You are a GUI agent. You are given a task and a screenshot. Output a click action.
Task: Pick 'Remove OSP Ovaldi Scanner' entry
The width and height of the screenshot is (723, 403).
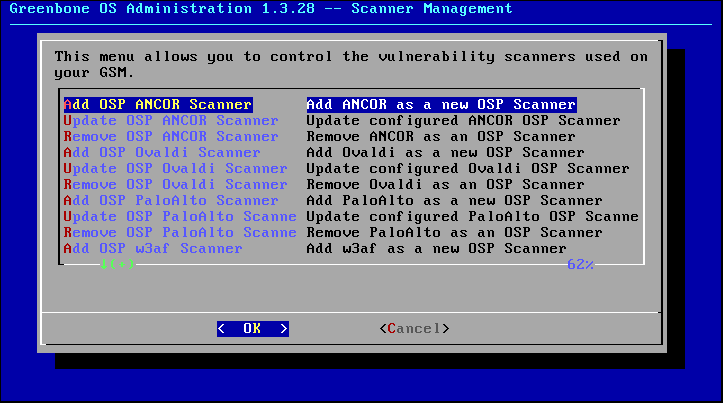[176, 185]
